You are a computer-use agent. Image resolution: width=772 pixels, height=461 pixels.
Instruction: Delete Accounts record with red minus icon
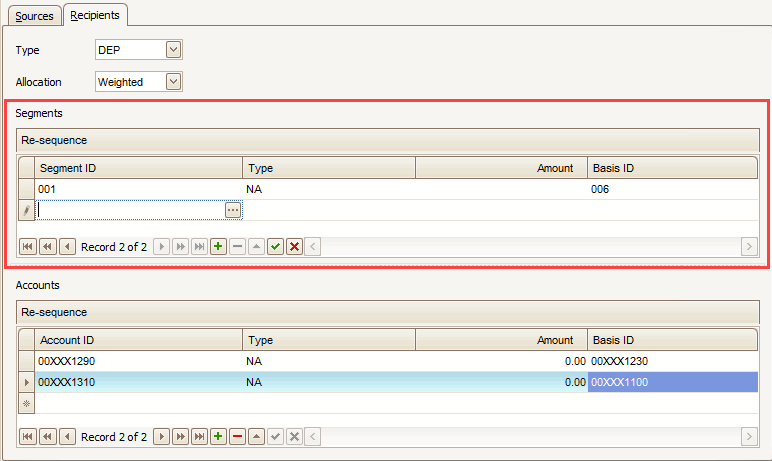click(237, 437)
